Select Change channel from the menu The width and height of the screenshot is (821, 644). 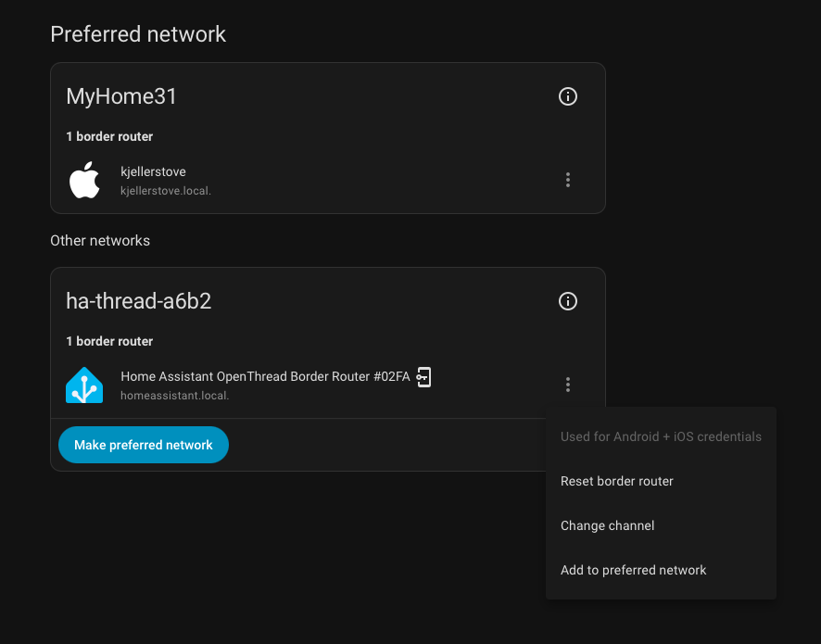point(607,525)
